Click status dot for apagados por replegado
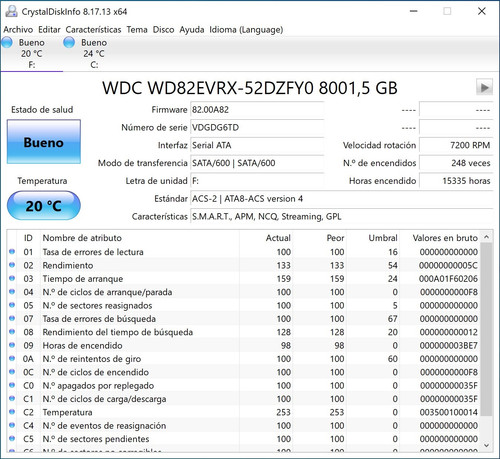Screen dimensions: 500x459 12,385
